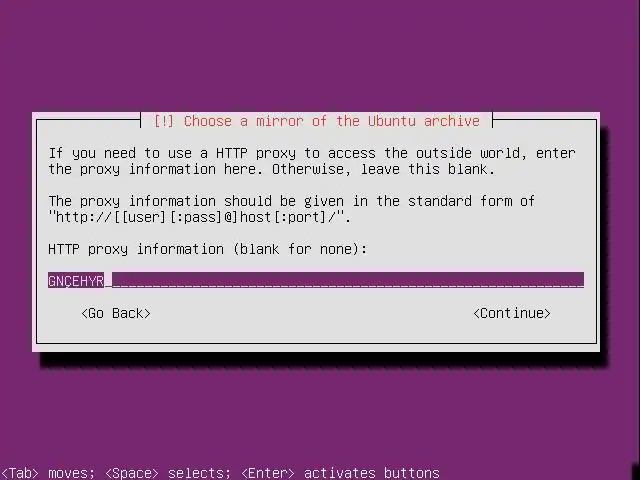Place cursor in the empty underscored part of proxy field

348,280
